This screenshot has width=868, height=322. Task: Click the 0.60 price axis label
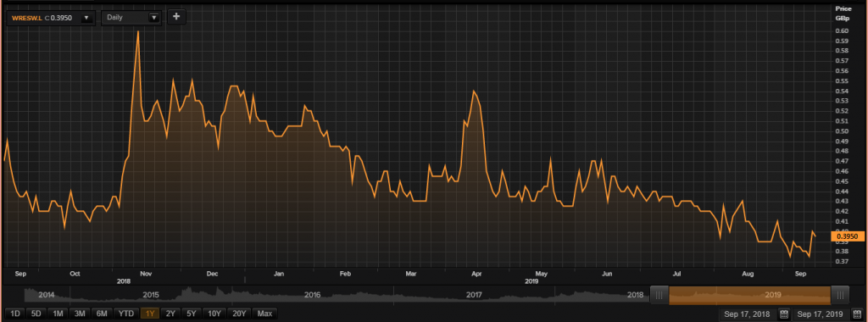tap(842, 31)
